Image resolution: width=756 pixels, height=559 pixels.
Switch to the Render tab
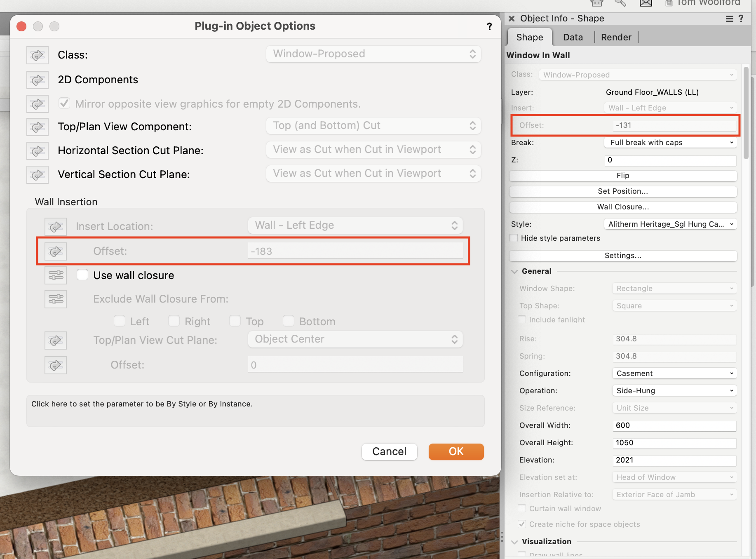tap(615, 37)
